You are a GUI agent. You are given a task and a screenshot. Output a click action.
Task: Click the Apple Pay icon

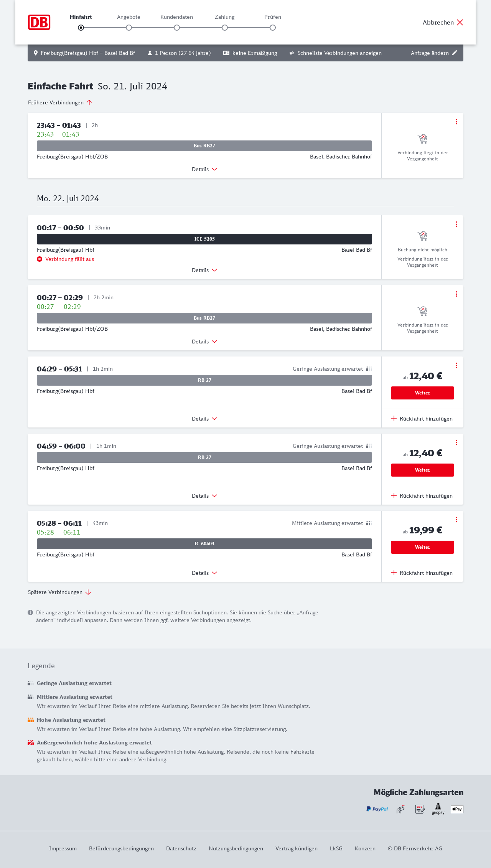(x=457, y=809)
